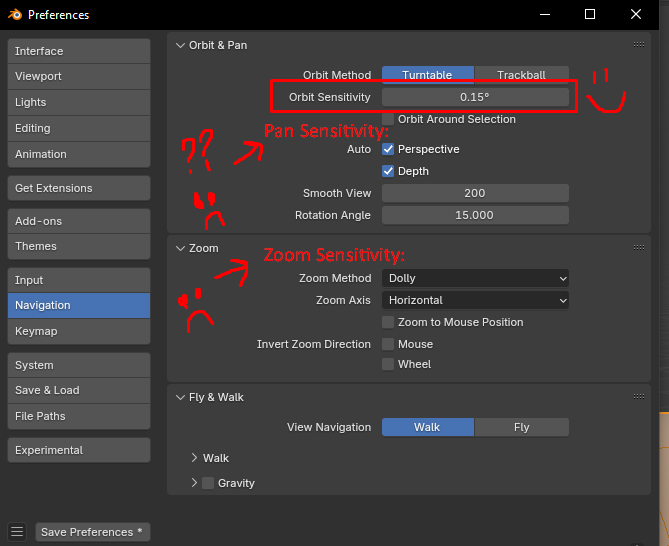669x546 pixels.
Task: Select the Navigation tab
Action: (79, 305)
